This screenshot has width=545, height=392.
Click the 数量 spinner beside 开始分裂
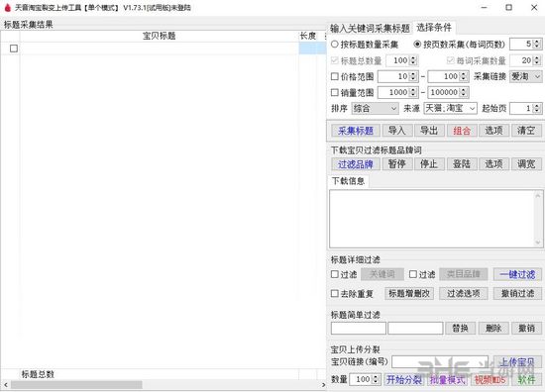[x=365, y=379]
